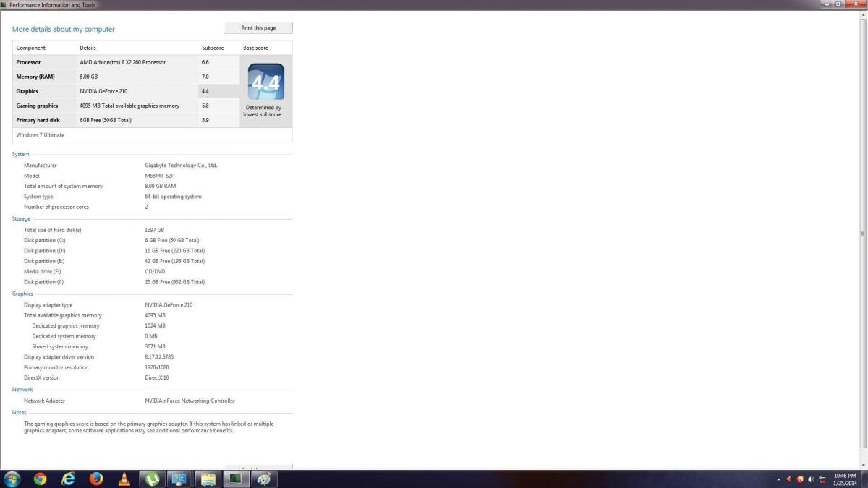Click the driver version 8.17.12.6785

coord(159,357)
